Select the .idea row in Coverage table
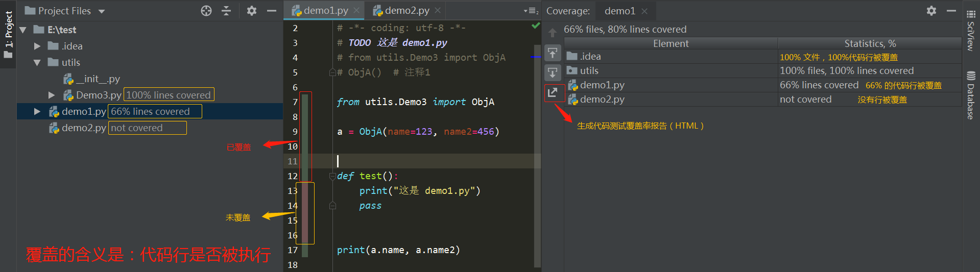 pos(763,57)
